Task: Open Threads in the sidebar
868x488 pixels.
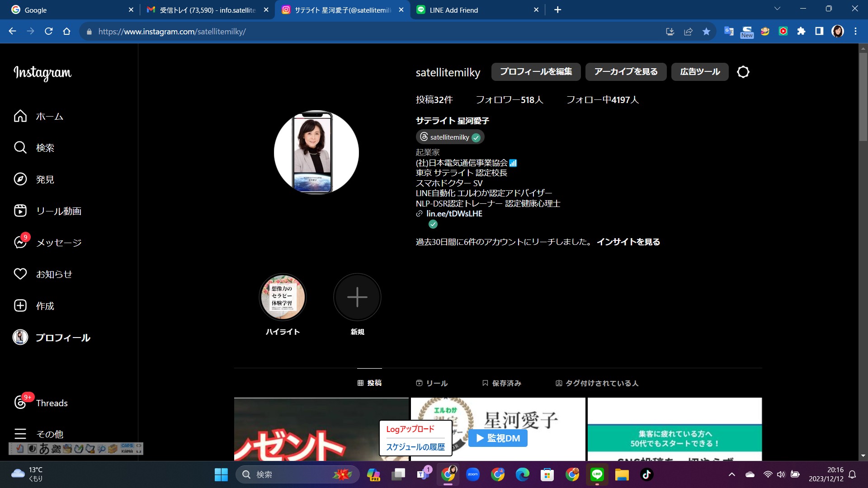Action: [41, 403]
